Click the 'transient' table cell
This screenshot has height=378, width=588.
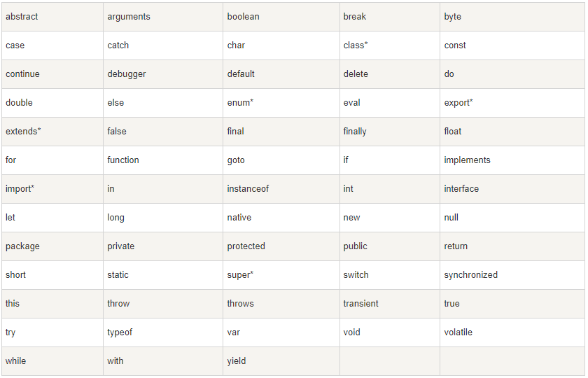360,304
